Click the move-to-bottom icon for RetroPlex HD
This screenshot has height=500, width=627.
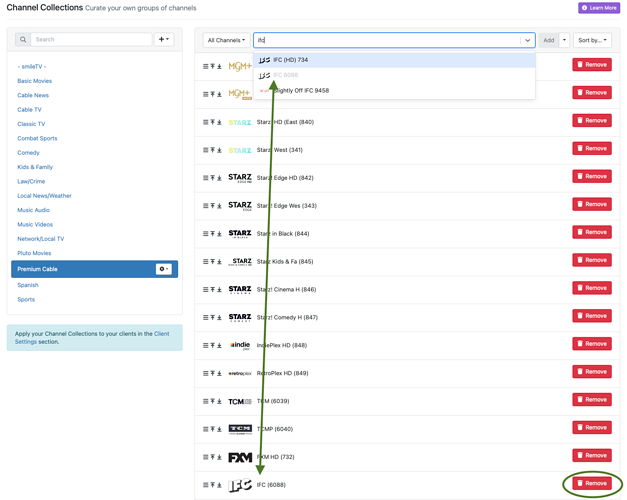pos(220,373)
